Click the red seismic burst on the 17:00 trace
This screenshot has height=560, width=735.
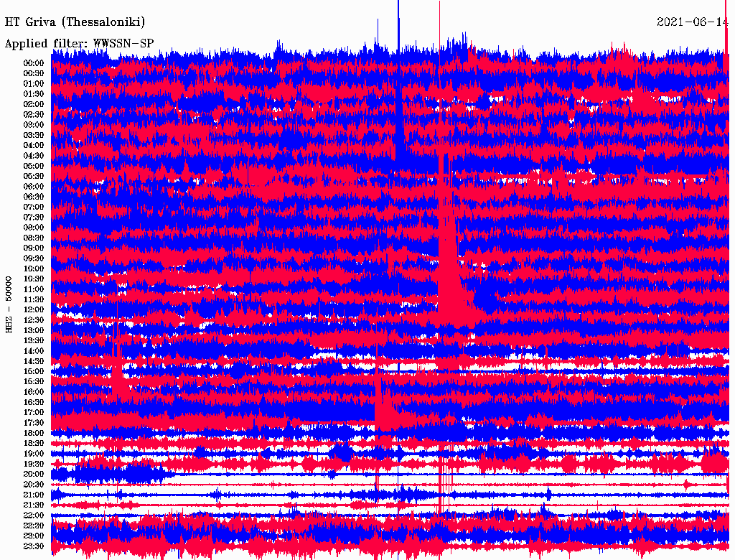click(384, 412)
